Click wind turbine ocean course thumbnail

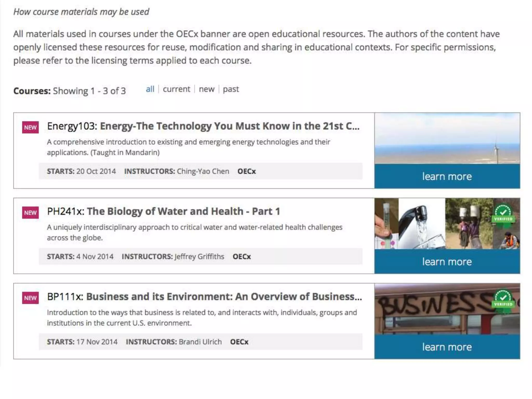click(x=447, y=138)
